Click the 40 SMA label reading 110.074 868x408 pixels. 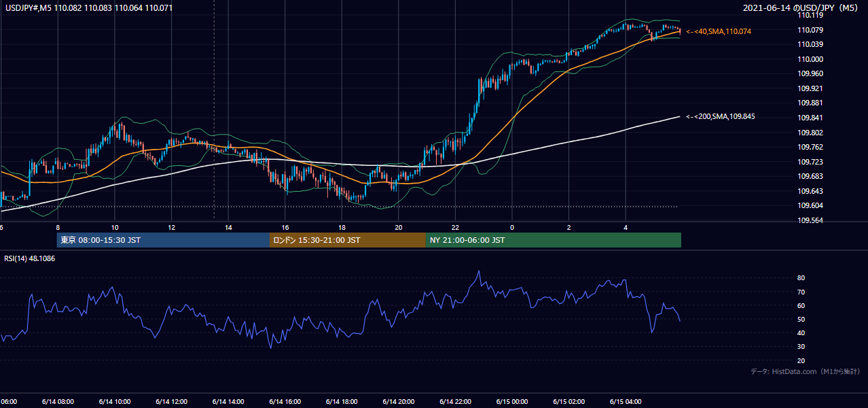(719, 31)
